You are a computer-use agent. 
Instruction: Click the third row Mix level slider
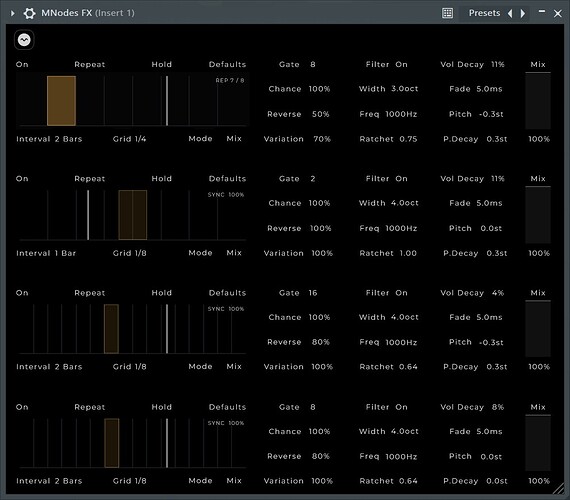(x=538, y=329)
